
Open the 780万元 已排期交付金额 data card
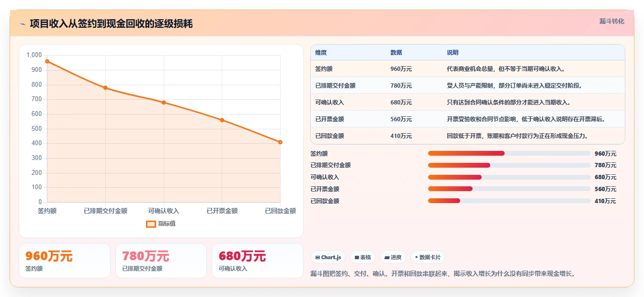point(161,261)
